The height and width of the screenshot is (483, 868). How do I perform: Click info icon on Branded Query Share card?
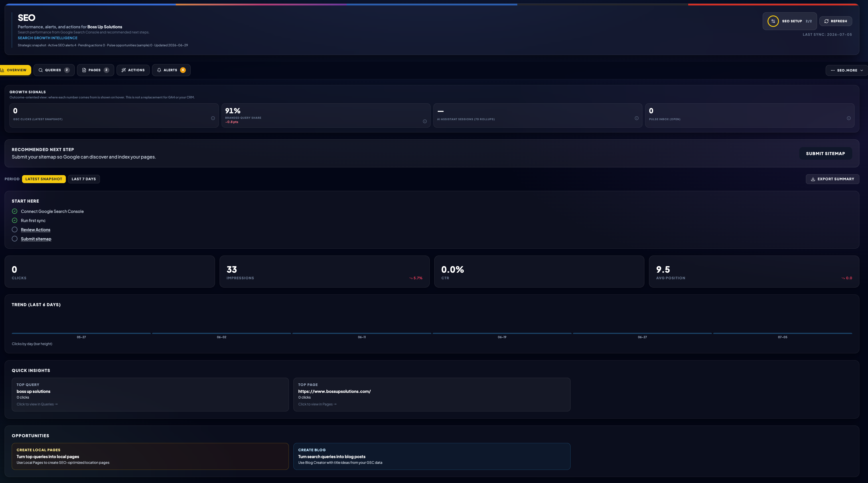click(x=425, y=121)
